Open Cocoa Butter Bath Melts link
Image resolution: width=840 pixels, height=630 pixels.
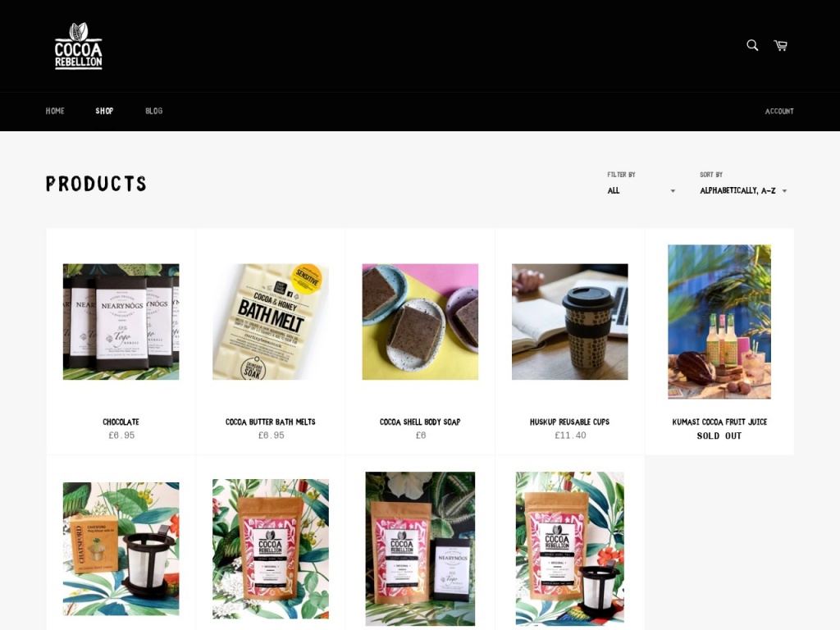coord(271,422)
